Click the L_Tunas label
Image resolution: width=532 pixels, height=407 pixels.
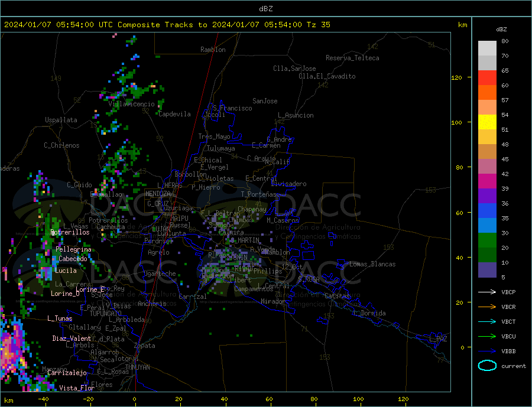[x=60, y=318]
